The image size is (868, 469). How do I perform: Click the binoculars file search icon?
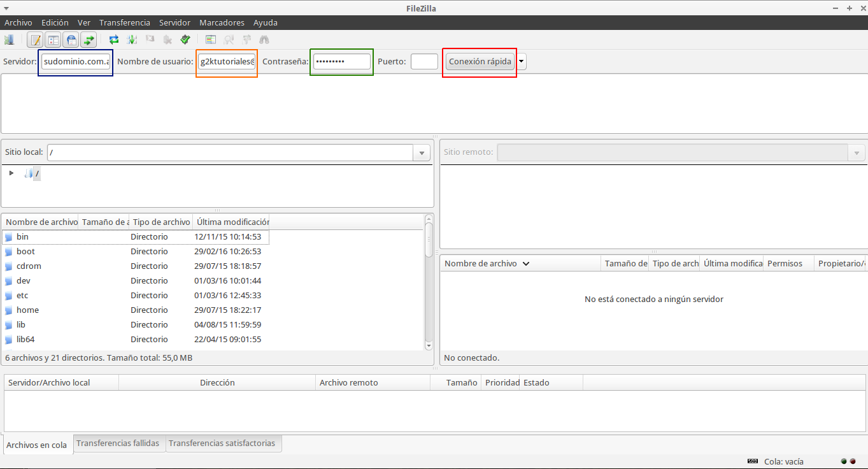pyautogui.click(x=264, y=40)
